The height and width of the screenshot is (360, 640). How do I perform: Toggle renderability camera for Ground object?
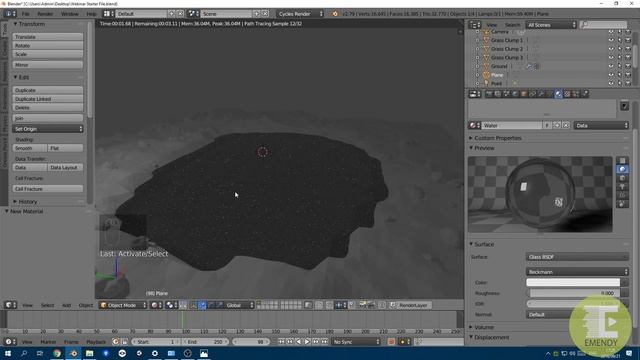(x=628, y=66)
